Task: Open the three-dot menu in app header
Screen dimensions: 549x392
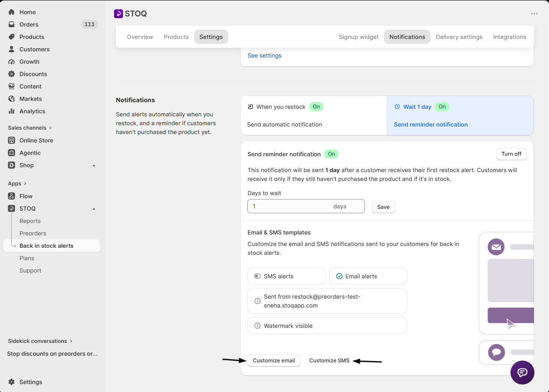Action: point(534,14)
